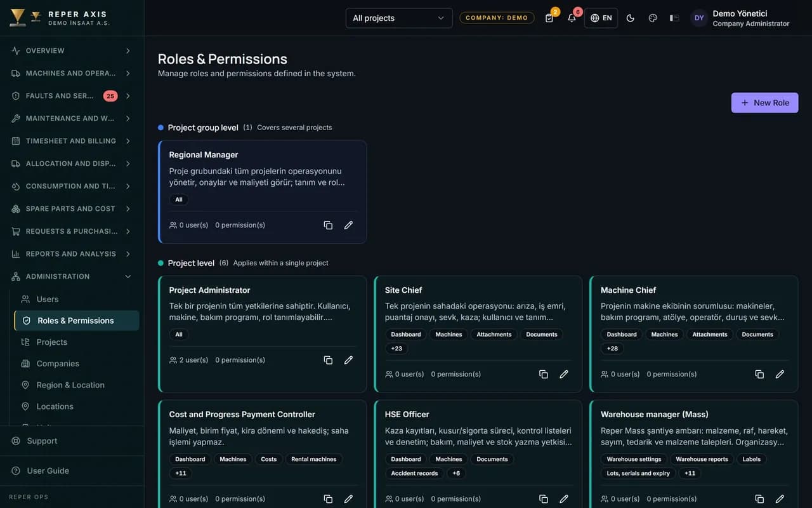Expand Timesheet and Billing section
812x508 pixels.
click(72, 141)
